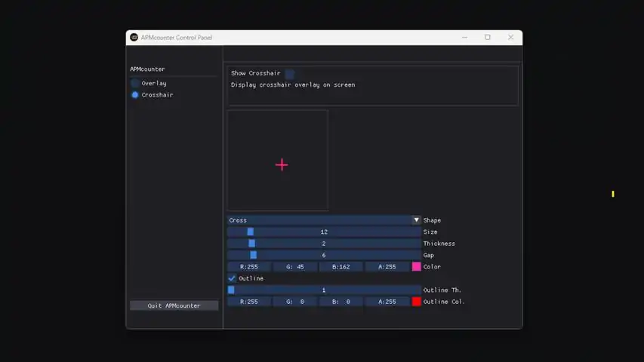Click the 'Shape' label
Screen dimensions: 644x362
pyautogui.click(x=432, y=220)
